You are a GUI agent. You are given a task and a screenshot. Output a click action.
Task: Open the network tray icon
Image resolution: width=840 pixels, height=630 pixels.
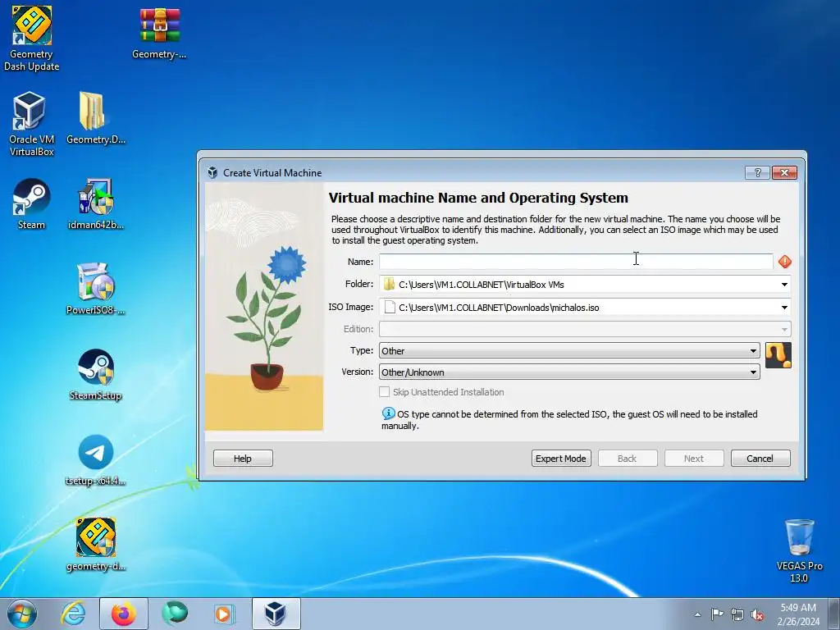point(737,615)
